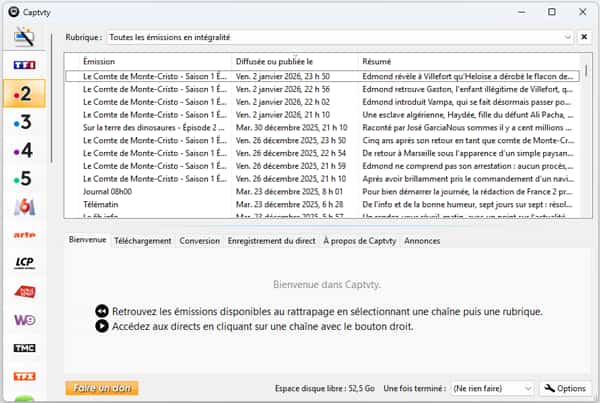
Task: Click summary starting 'Raconté par José Garcia'
Action: click(x=467, y=128)
